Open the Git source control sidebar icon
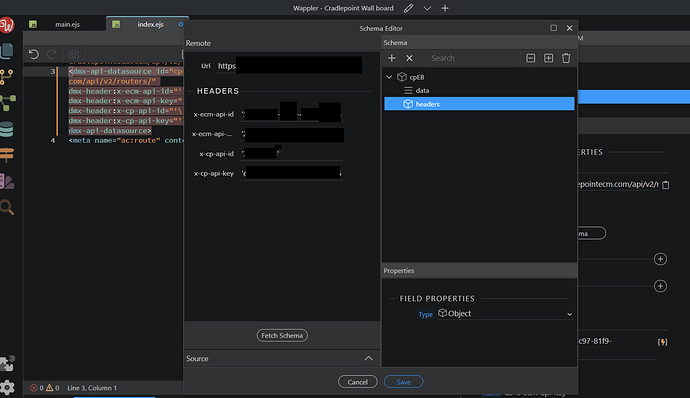 (x=7, y=77)
